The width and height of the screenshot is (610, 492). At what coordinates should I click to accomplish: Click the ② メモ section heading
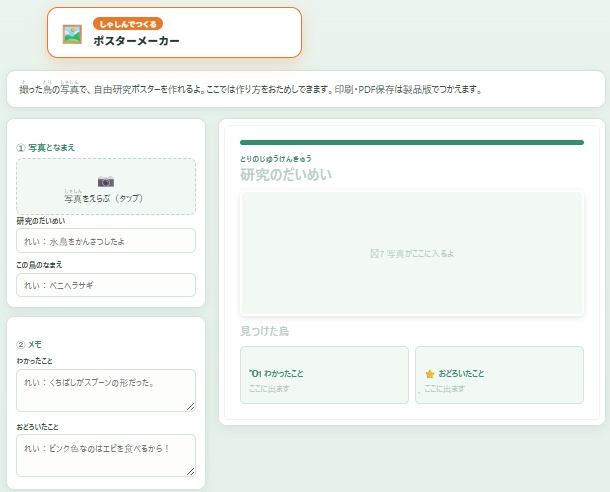click(x=29, y=345)
